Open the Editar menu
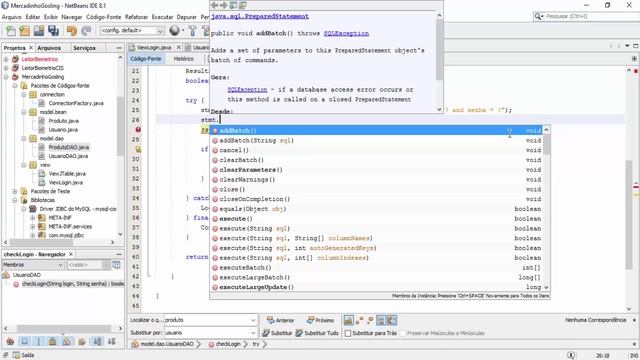Viewport: 640px width, 360px height. tap(33, 17)
